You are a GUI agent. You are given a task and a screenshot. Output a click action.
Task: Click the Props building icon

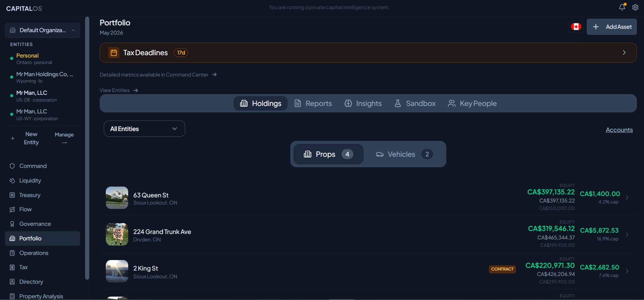(x=308, y=154)
